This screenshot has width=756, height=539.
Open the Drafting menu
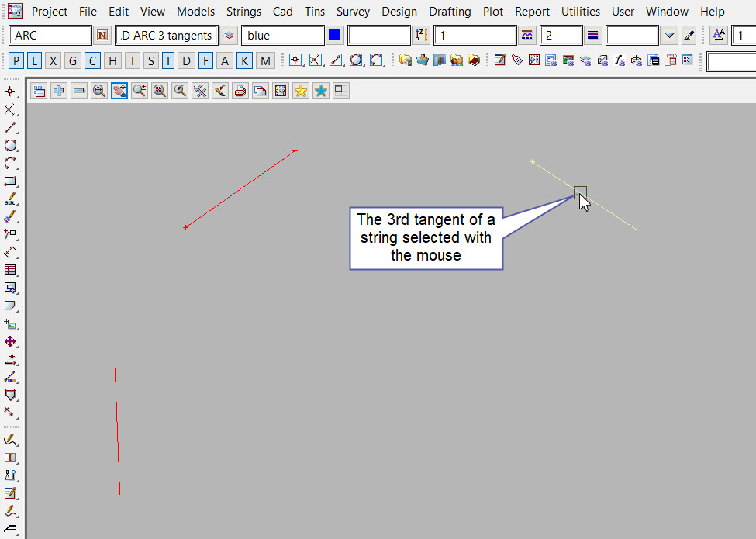click(x=450, y=12)
